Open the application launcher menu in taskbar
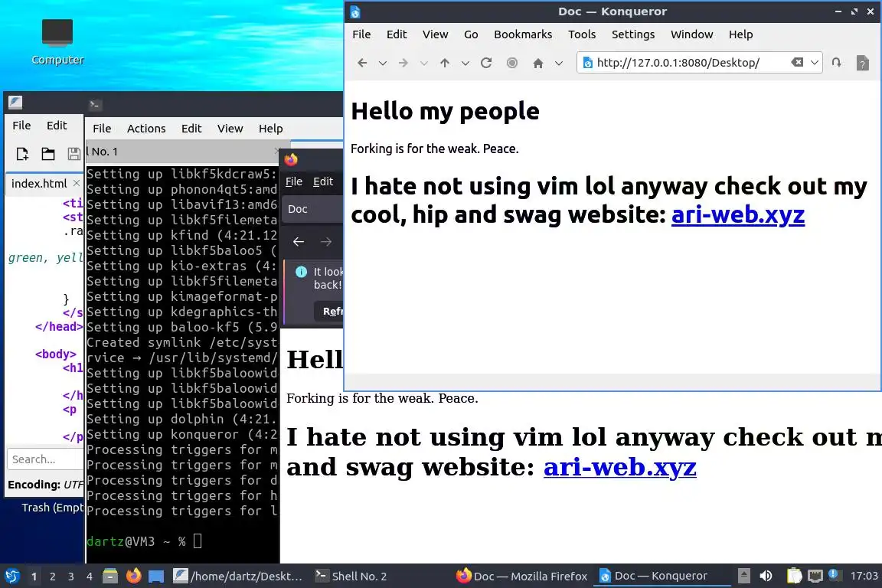 [11, 577]
